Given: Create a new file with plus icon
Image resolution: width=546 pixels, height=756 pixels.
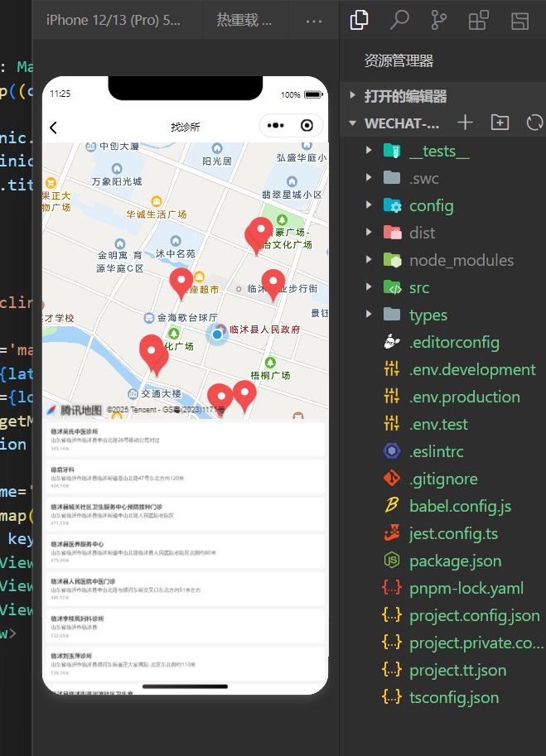Looking at the screenshot, I should point(466,123).
